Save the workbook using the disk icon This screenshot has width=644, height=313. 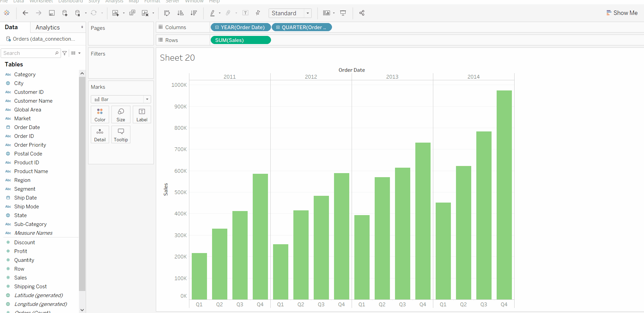coord(52,13)
